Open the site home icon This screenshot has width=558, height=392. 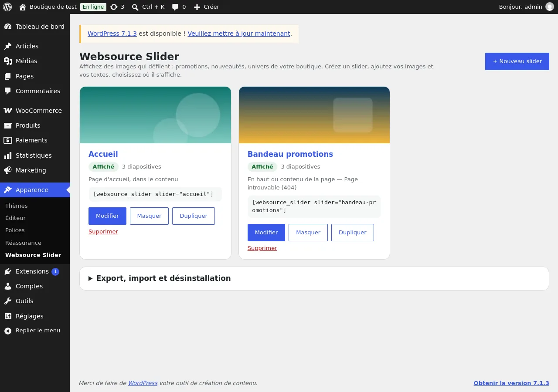click(23, 7)
